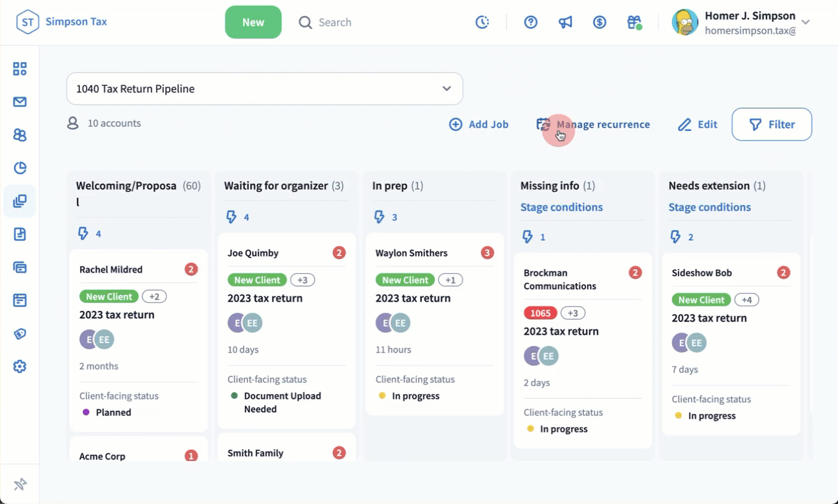
Task: Click the megaphone announcements icon
Action: click(565, 22)
